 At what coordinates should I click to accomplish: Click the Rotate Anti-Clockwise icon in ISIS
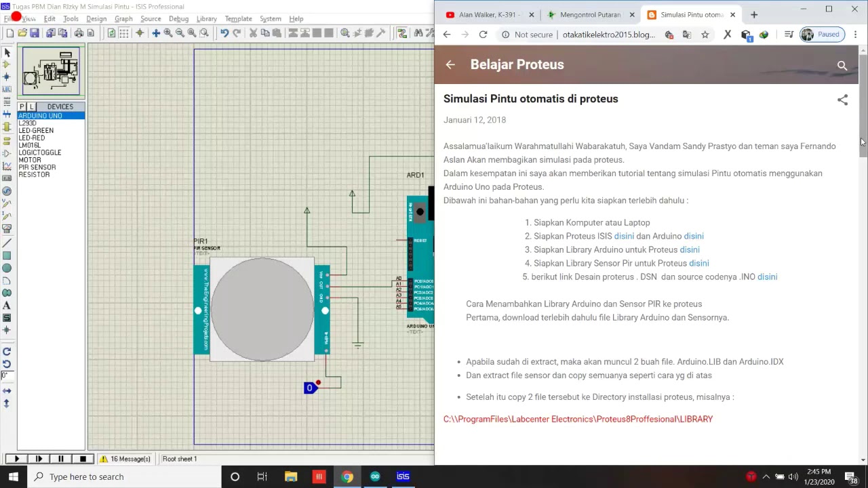tap(7, 363)
